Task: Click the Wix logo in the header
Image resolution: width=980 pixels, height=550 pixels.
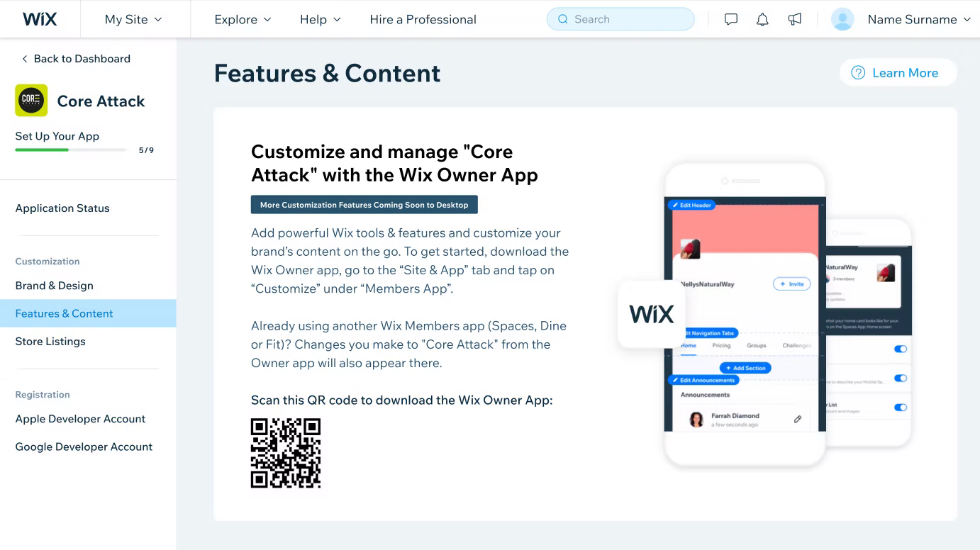Action: point(40,19)
